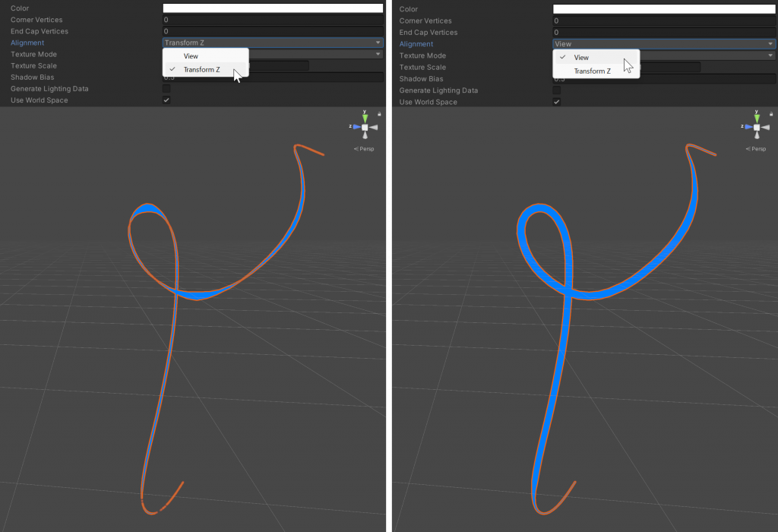Select View in the left Alignment dropdown menu
778x532 pixels.
click(191, 55)
